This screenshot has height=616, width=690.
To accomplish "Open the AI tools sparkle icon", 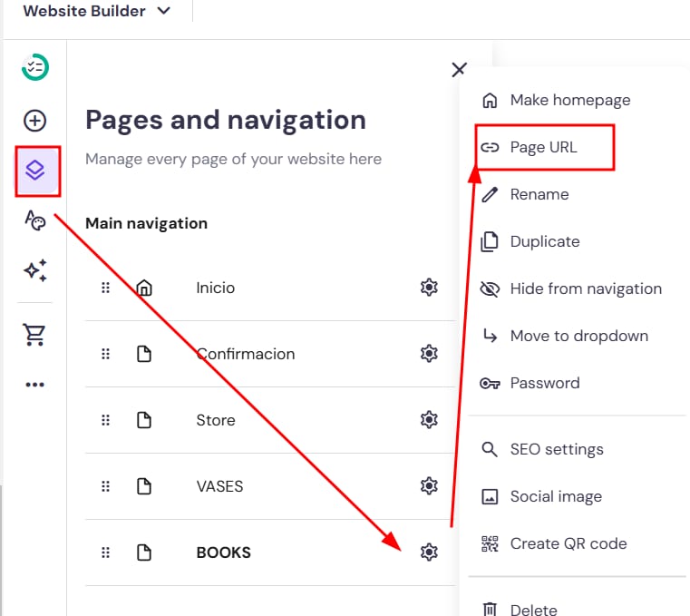I will [x=35, y=270].
